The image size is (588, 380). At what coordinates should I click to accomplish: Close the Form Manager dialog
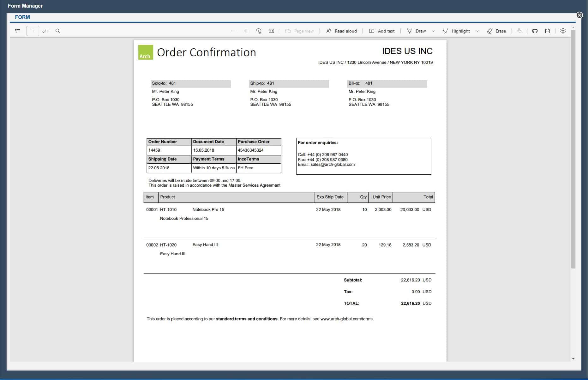click(579, 15)
